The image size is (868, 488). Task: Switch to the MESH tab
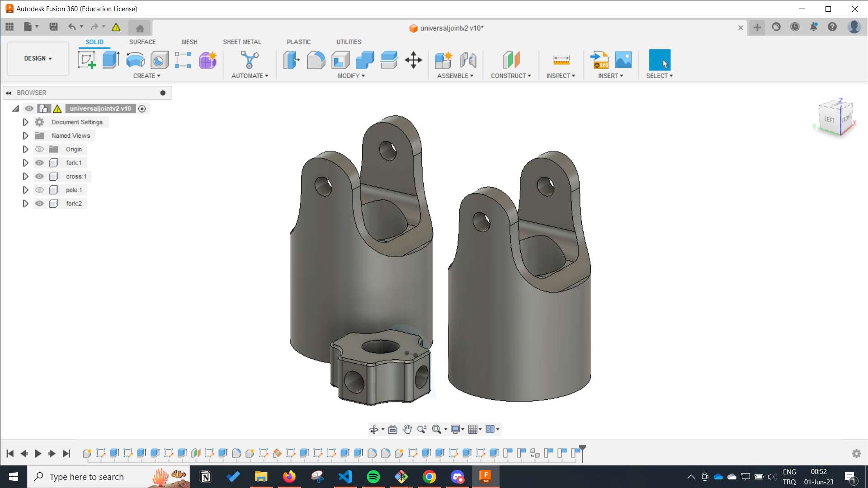189,42
